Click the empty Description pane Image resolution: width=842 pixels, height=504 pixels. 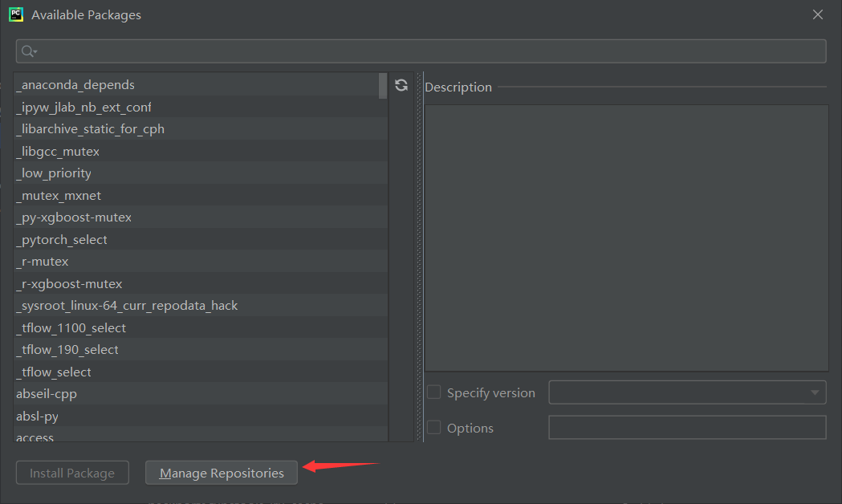click(626, 238)
